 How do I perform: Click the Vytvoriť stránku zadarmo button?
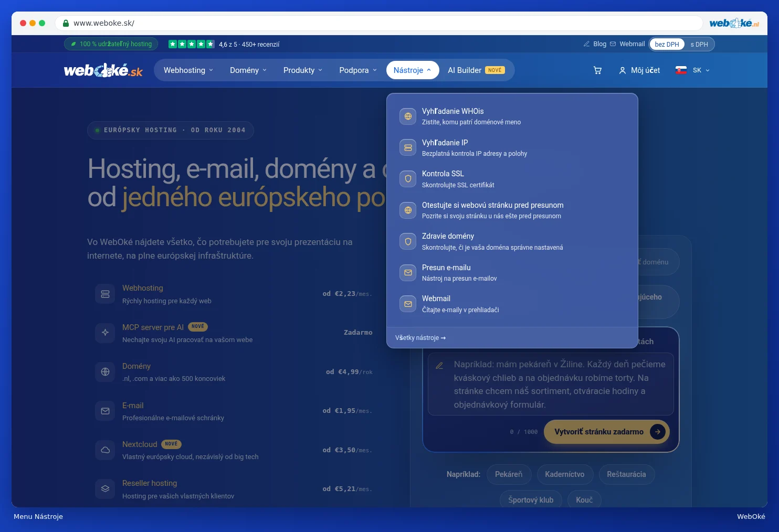pos(607,432)
